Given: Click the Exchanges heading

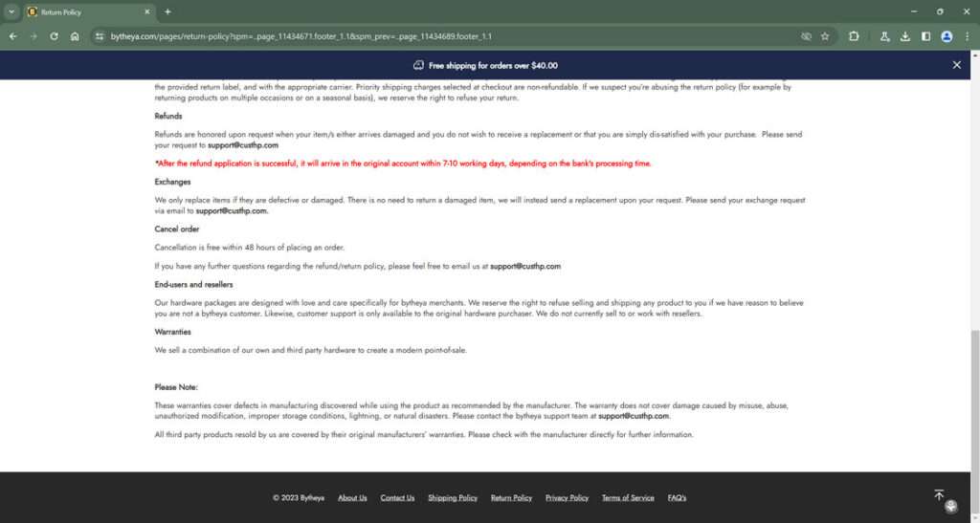Looking at the screenshot, I should [172, 182].
